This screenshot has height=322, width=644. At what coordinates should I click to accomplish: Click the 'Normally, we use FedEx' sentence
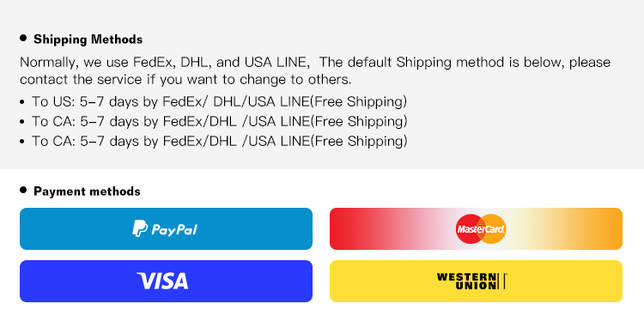(x=315, y=63)
